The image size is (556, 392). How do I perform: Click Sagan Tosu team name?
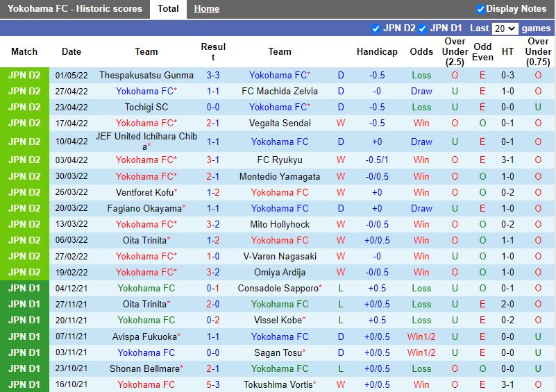(278, 352)
